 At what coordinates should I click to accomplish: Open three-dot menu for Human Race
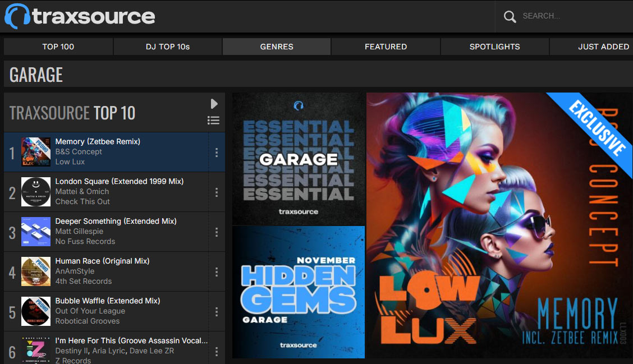pos(217,272)
